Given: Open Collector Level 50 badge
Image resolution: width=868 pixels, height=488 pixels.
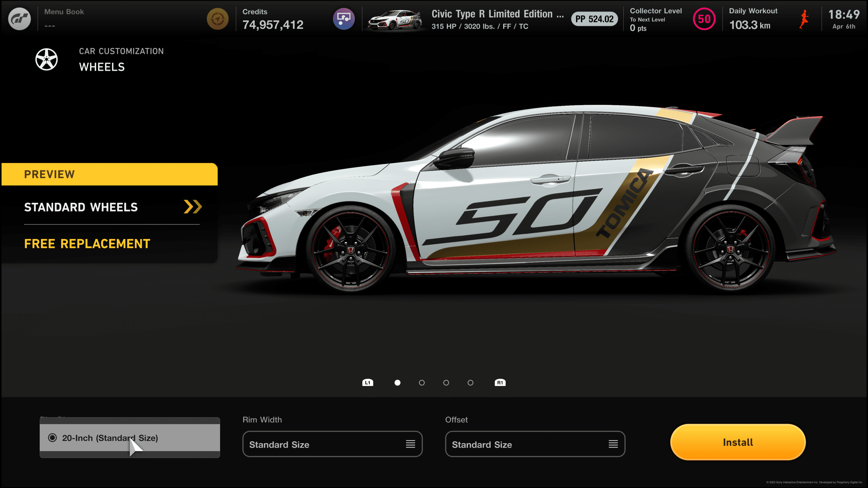Looking at the screenshot, I should [x=704, y=19].
